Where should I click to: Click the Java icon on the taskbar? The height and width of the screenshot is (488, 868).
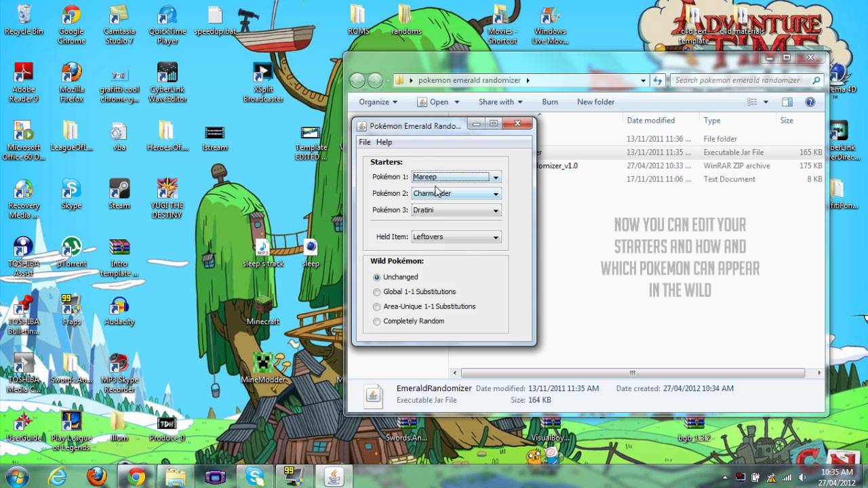[x=334, y=474]
